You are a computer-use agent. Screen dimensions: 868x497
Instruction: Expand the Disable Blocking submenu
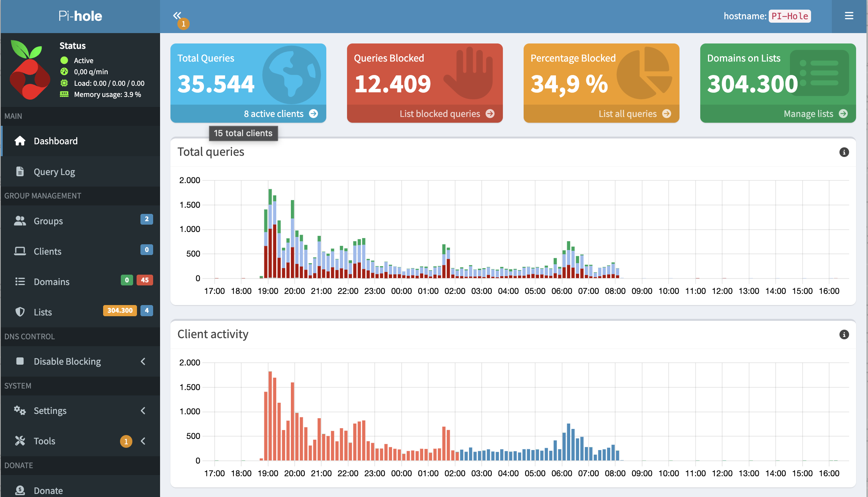point(143,361)
